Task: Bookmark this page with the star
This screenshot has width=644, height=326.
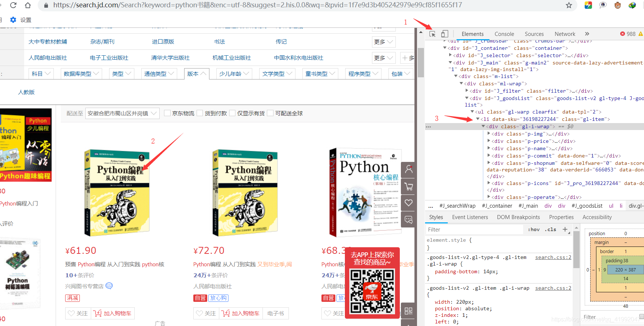Action: pos(569,5)
